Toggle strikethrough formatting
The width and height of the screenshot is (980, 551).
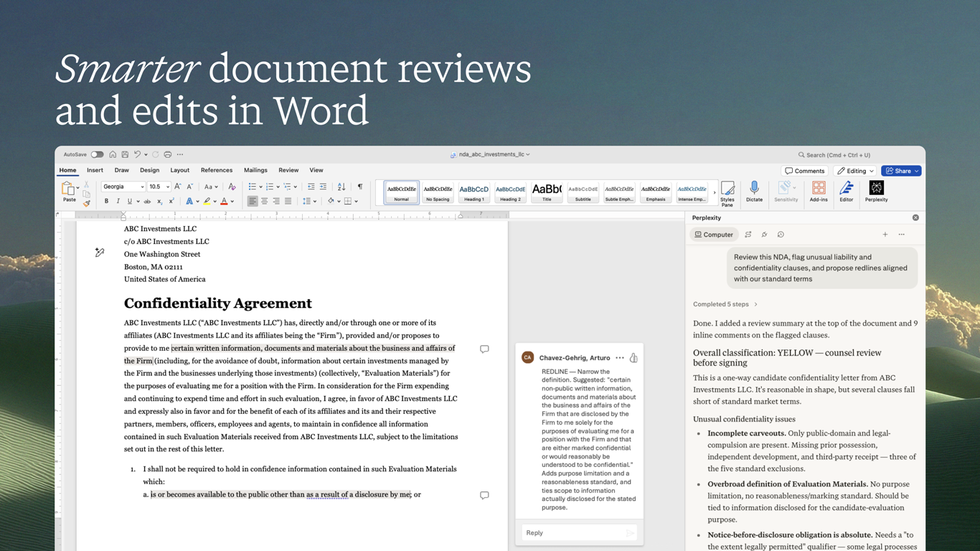(x=147, y=202)
